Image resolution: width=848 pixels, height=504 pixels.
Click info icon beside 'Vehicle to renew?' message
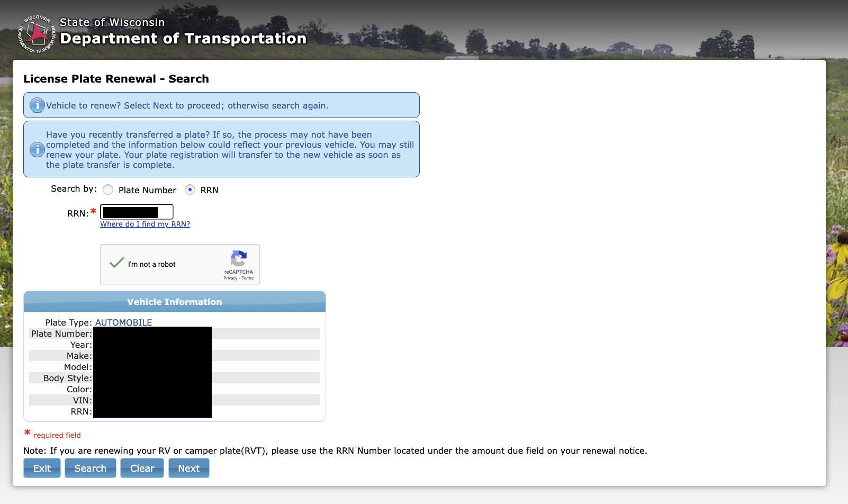pos(37,105)
